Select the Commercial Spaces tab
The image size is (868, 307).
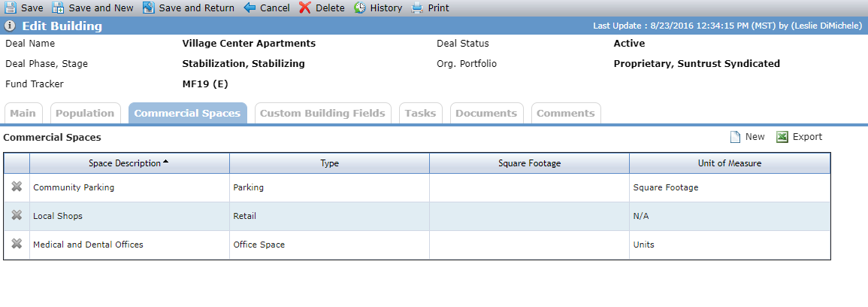188,113
